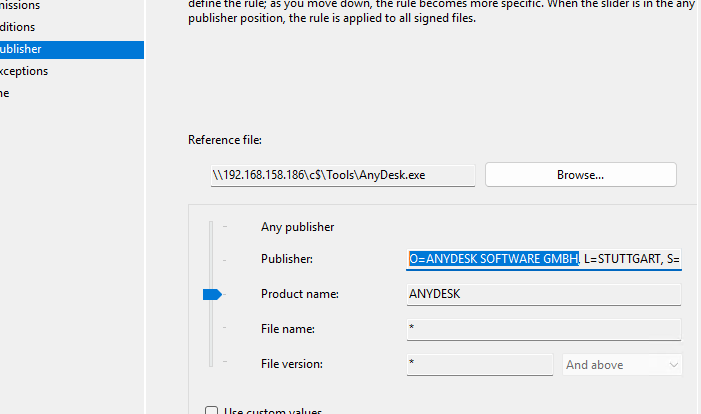Set slider to the File name tick
Screen dimensions: 701x414
(224, 329)
